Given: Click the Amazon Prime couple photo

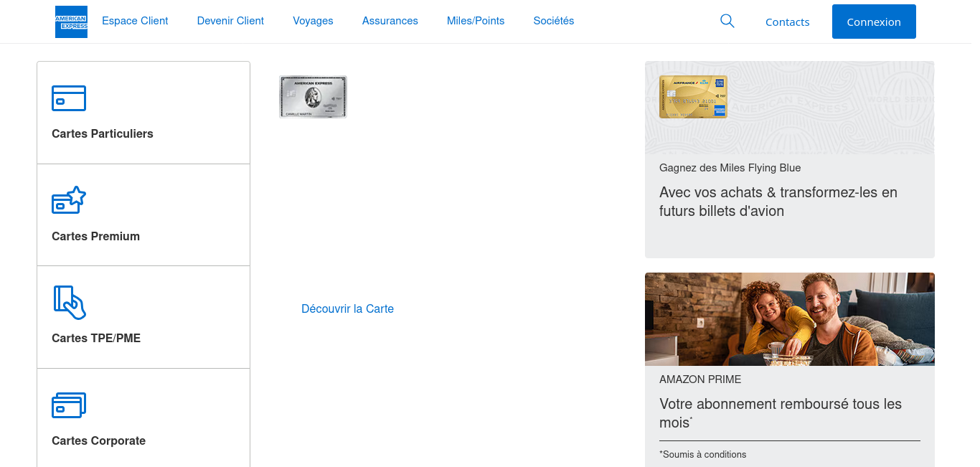Looking at the screenshot, I should (790, 319).
